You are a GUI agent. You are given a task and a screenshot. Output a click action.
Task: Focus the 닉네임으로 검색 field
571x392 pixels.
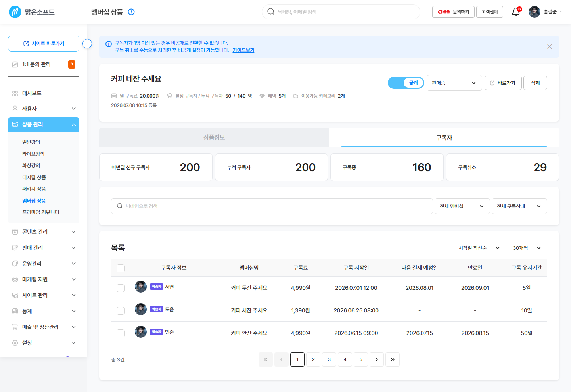pos(272,206)
